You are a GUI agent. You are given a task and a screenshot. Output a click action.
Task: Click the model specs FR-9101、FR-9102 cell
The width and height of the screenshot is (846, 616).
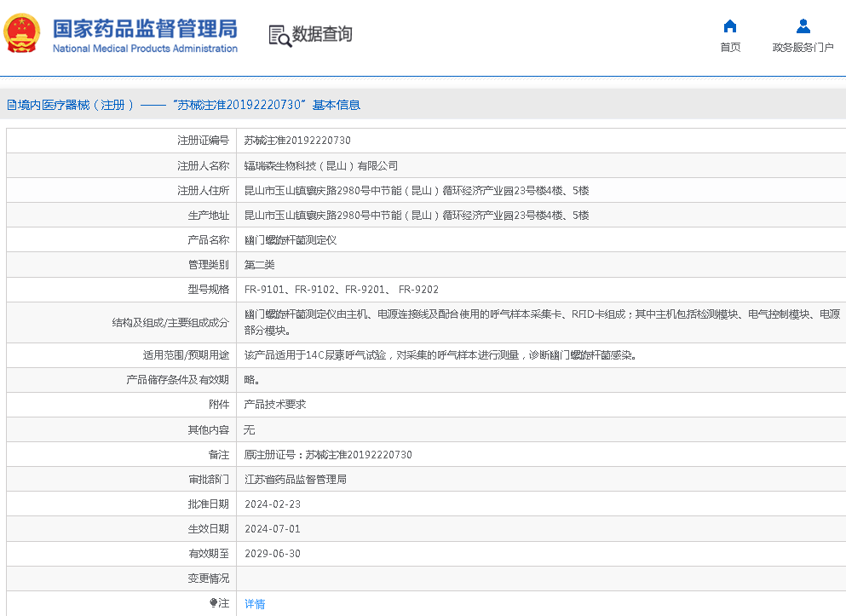click(342, 290)
